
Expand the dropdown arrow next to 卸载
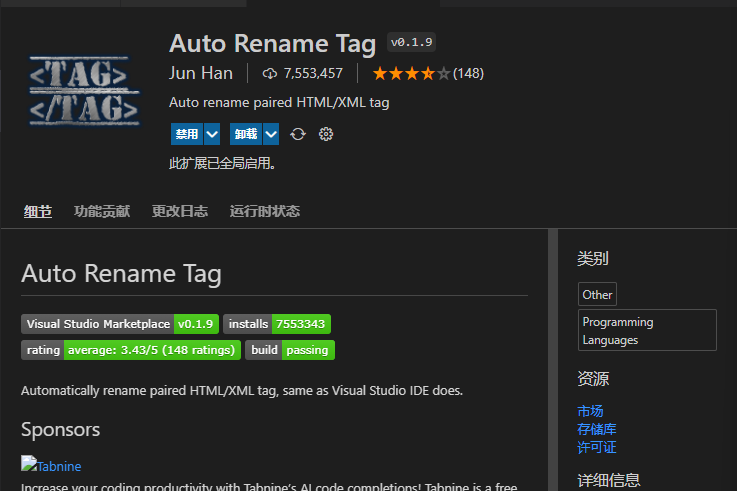(271, 134)
